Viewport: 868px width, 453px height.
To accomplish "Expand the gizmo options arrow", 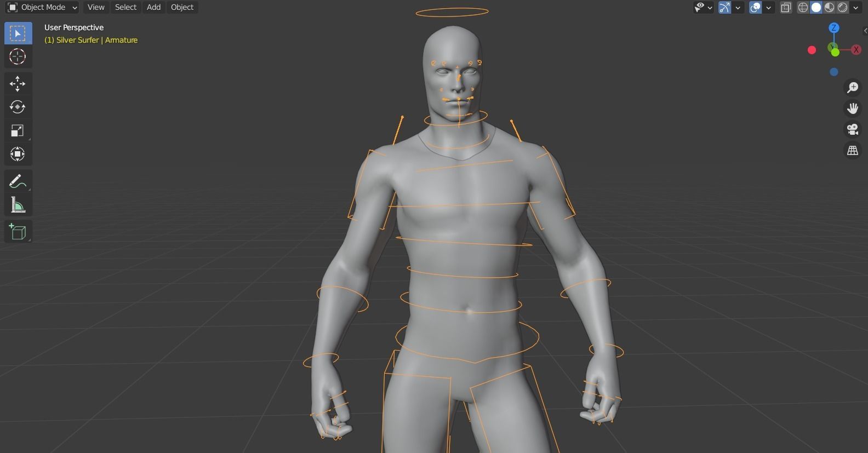I will click(x=738, y=7).
